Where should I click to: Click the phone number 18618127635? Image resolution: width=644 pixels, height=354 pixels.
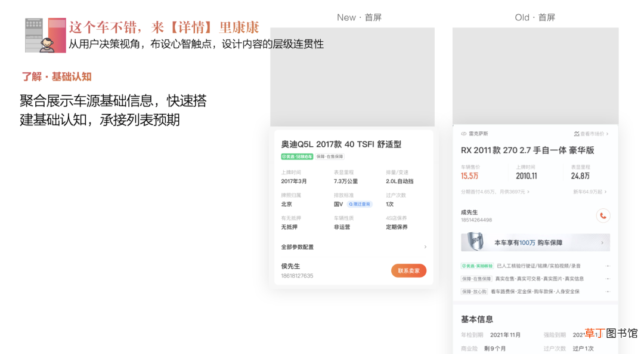click(297, 276)
